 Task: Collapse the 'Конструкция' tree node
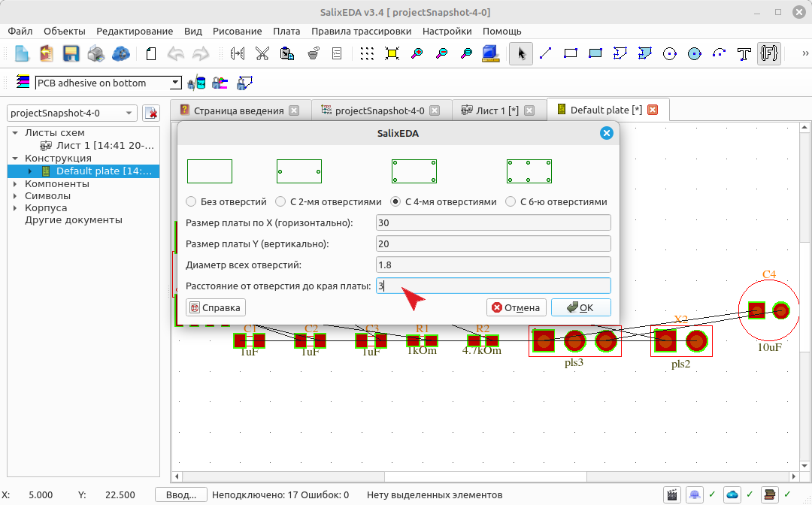pyautogui.click(x=15, y=159)
